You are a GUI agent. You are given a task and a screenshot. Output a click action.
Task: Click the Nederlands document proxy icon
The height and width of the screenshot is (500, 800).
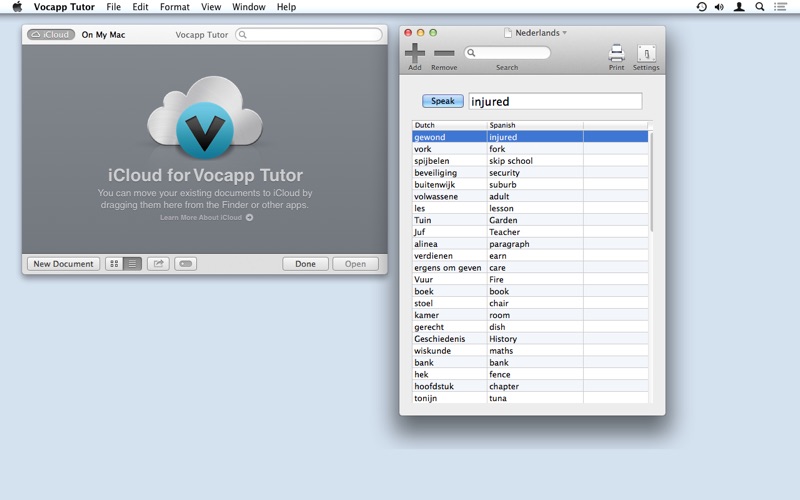[508, 33]
